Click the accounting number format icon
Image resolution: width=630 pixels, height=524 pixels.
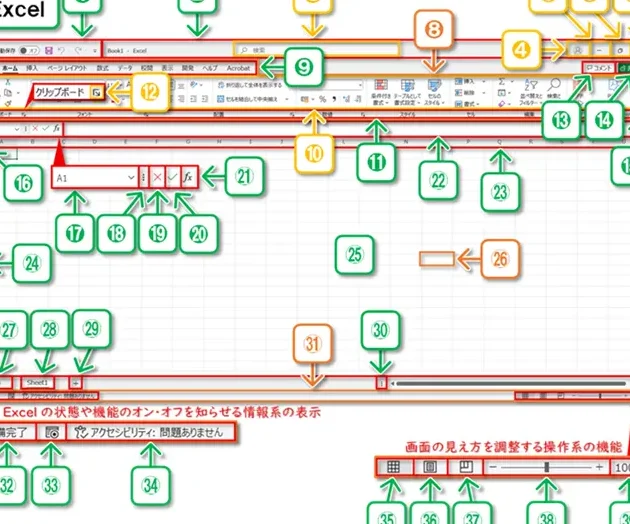pos(305,99)
